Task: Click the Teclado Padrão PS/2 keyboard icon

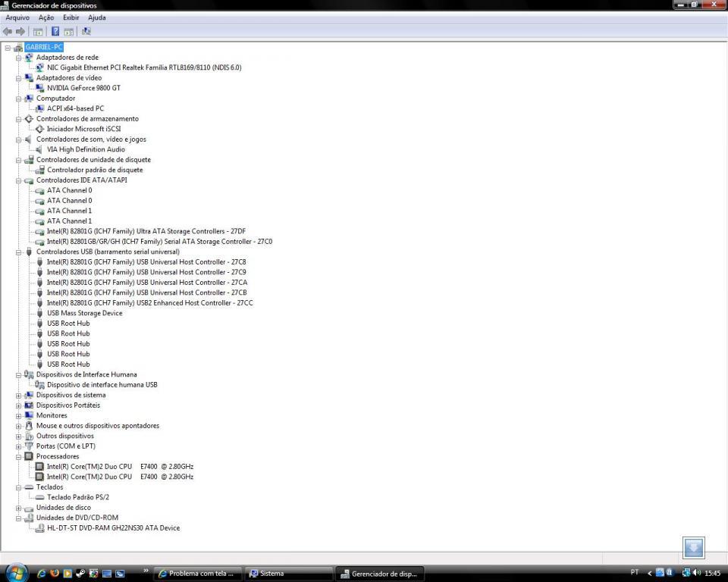Action: pos(40,497)
